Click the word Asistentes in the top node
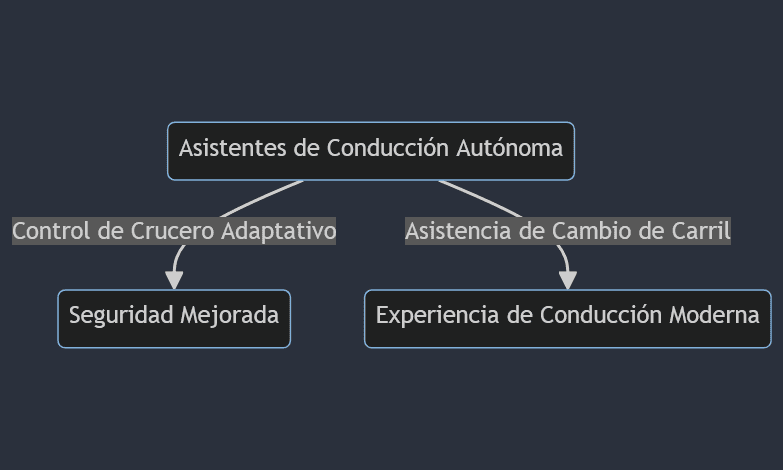The height and width of the screenshot is (470, 783). coord(232,148)
